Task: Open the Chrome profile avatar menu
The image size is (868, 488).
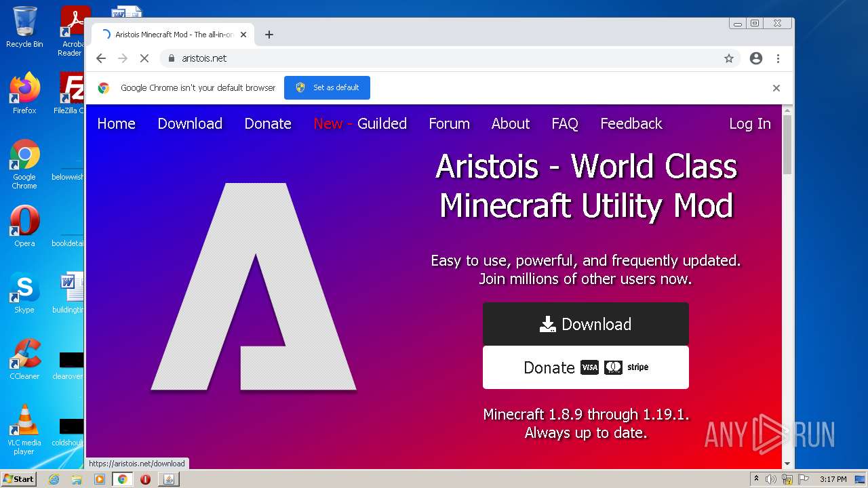Action: click(756, 58)
